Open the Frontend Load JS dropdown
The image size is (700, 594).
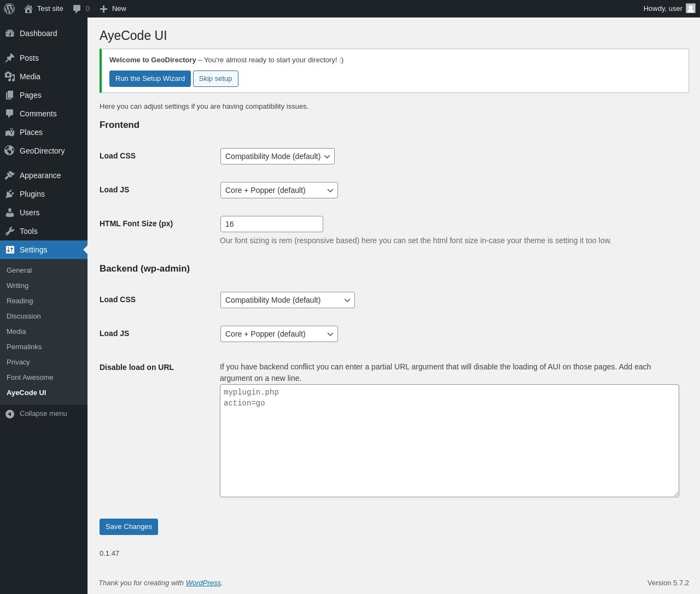(279, 190)
